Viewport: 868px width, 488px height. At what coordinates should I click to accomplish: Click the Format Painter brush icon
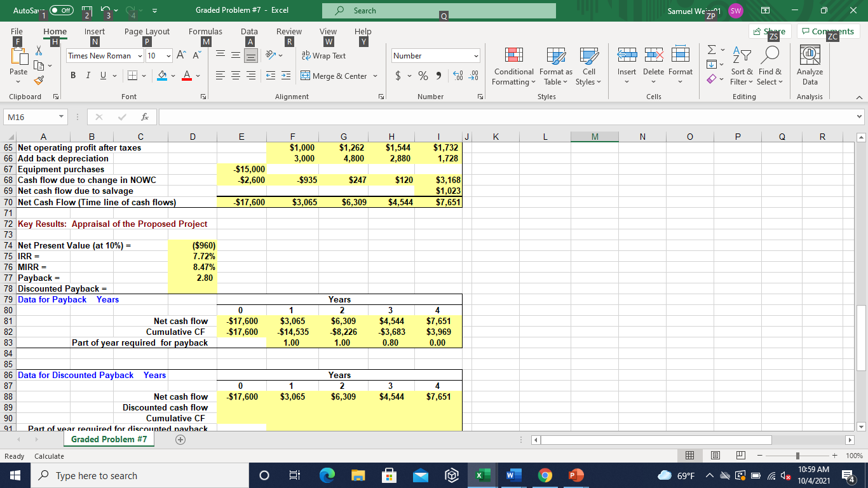tap(38, 80)
